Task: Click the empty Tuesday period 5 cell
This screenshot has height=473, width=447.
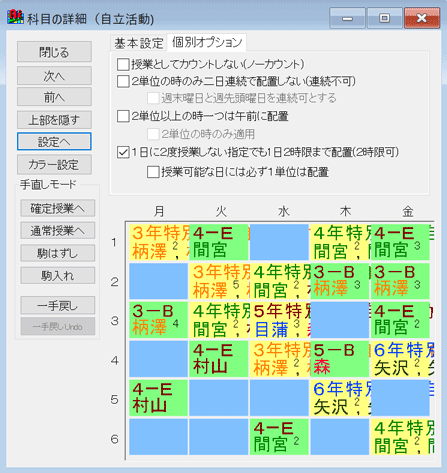Action: 219,398
